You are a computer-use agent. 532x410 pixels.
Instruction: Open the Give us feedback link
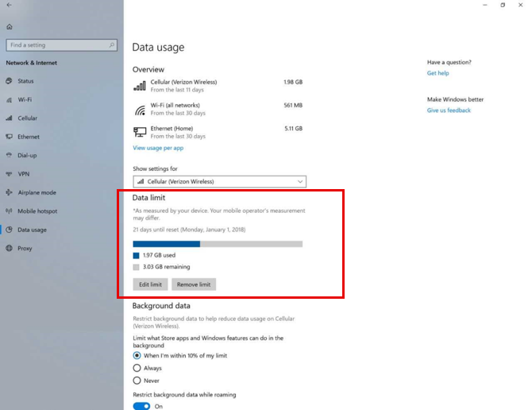(449, 110)
